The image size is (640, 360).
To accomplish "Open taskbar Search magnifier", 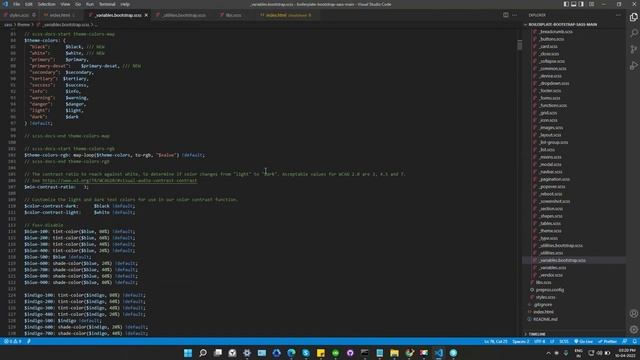I will coord(203,353).
